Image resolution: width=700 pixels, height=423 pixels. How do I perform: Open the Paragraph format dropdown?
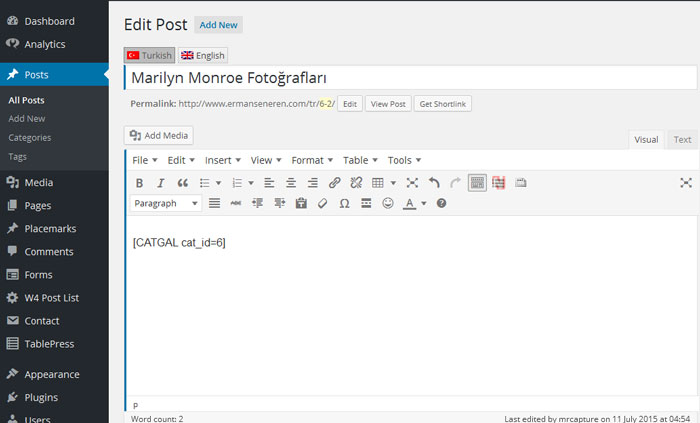(166, 203)
